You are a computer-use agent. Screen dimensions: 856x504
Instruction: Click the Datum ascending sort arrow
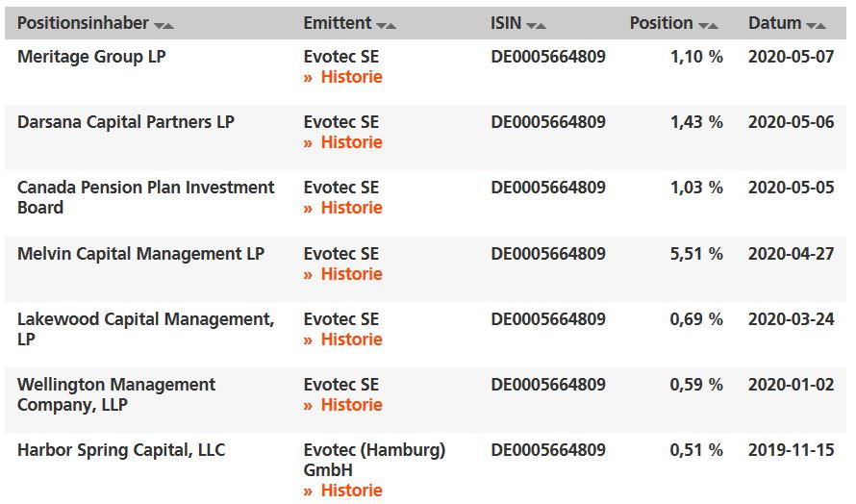point(821,25)
